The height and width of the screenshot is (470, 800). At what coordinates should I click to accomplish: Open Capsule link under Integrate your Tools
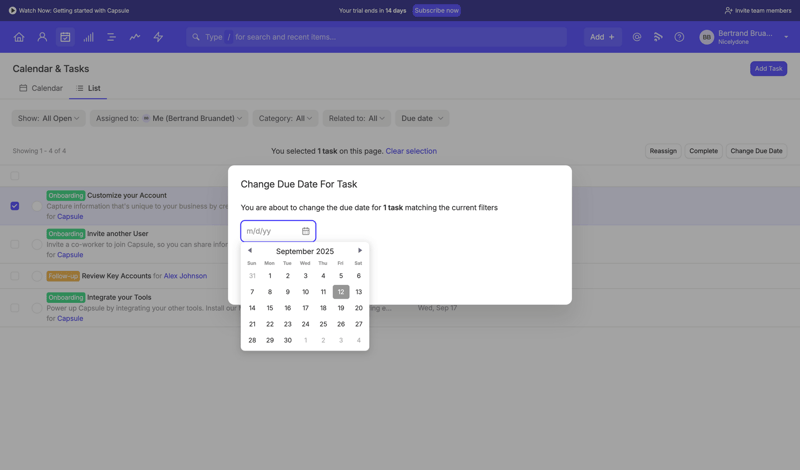click(x=70, y=318)
